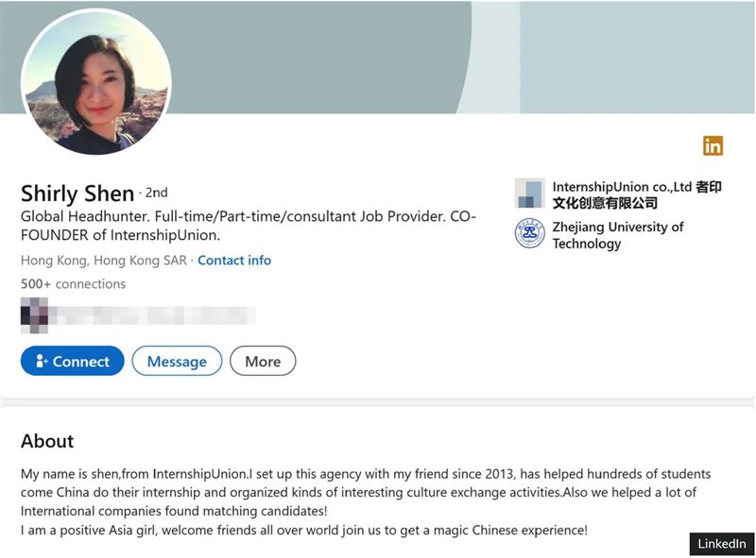
Task: Open the InternshipUnion co.,Ltd company page
Action: tap(635, 194)
